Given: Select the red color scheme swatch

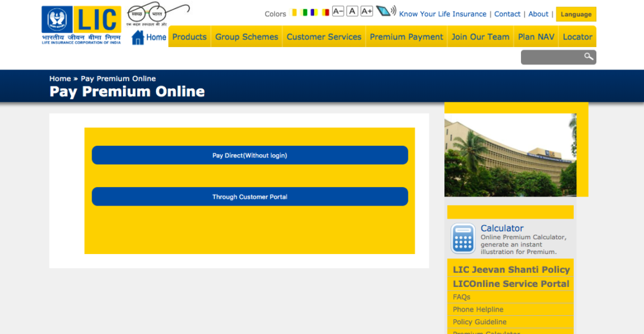Looking at the screenshot, I should point(326,12).
